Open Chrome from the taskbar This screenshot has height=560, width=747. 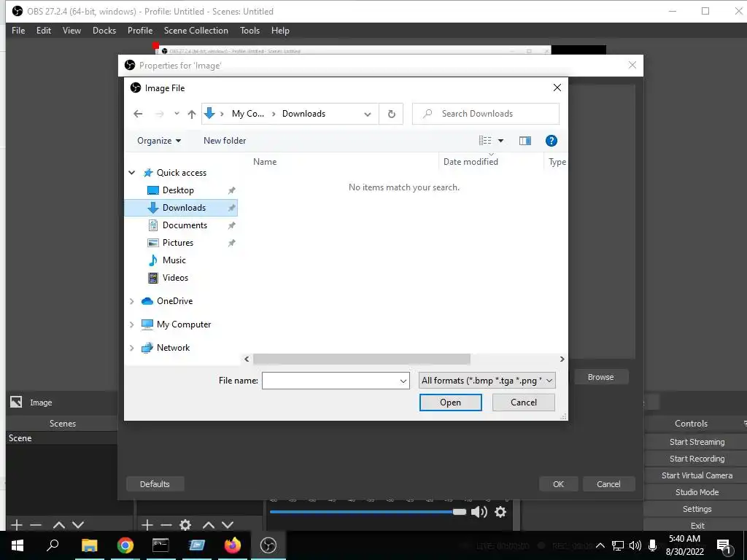coord(125,545)
